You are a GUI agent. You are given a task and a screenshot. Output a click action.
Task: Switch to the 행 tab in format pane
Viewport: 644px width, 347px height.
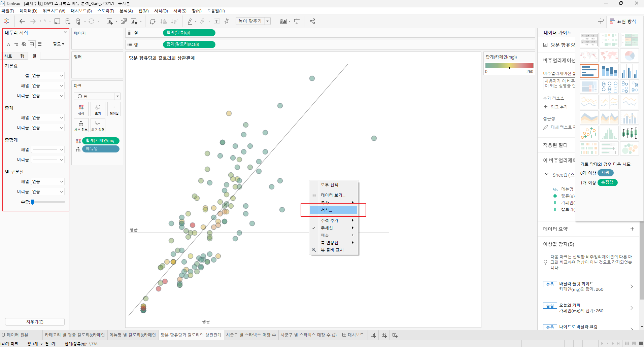click(22, 56)
